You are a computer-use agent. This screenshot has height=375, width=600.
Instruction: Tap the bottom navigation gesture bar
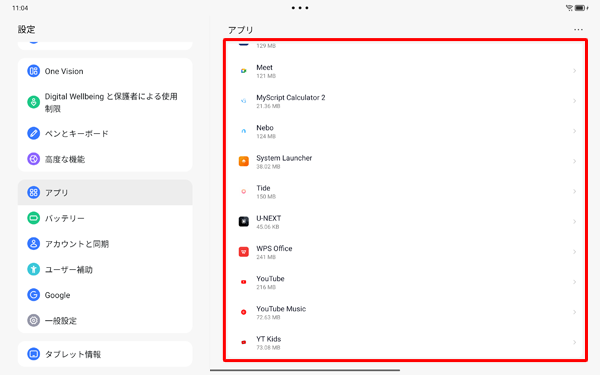pos(305,370)
